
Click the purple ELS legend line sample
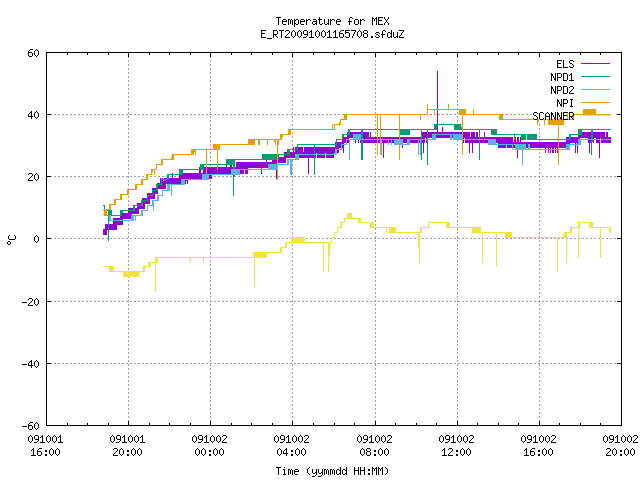coord(595,64)
